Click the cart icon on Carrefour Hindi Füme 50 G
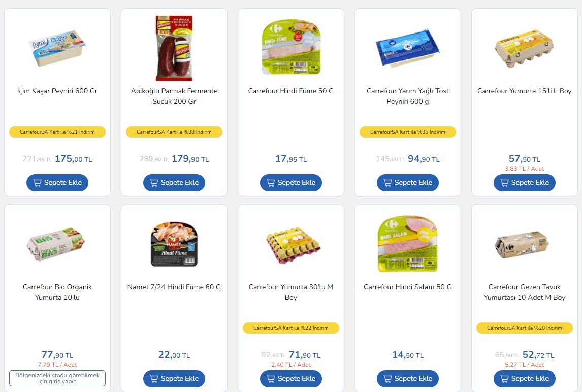Screen dimensions: 582x392 (x=272, y=182)
